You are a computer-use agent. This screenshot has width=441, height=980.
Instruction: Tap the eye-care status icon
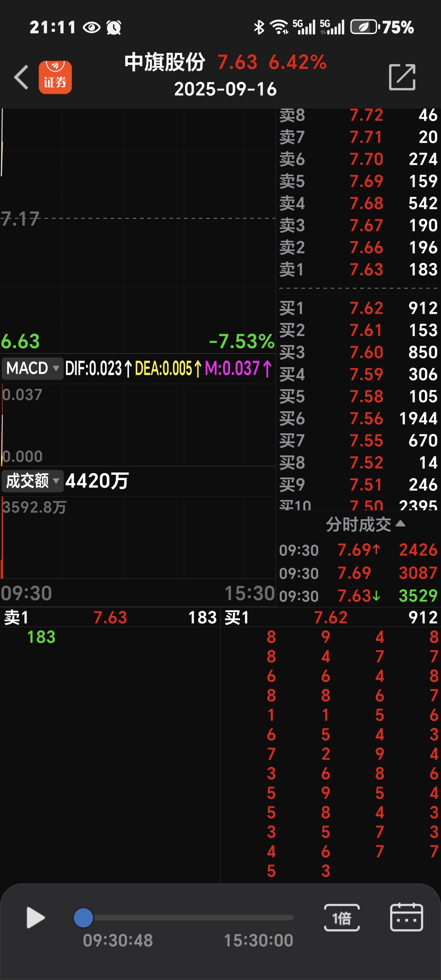click(x=92, y=27)
